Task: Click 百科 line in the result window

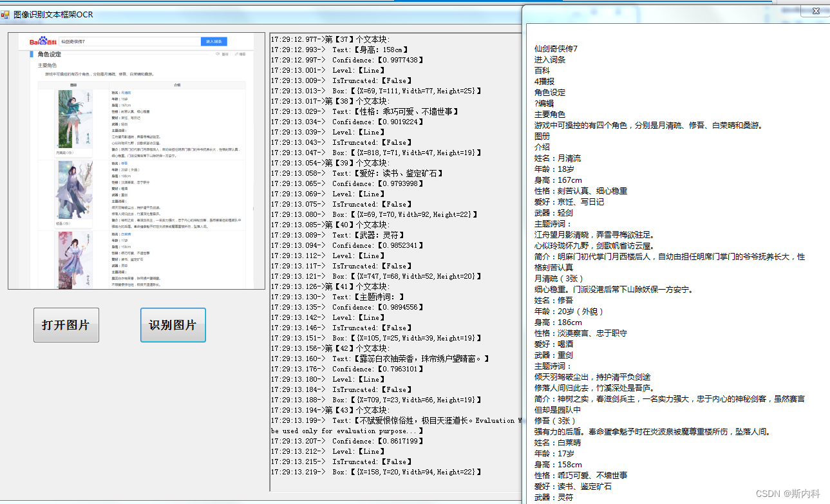Action: [542, 71]
